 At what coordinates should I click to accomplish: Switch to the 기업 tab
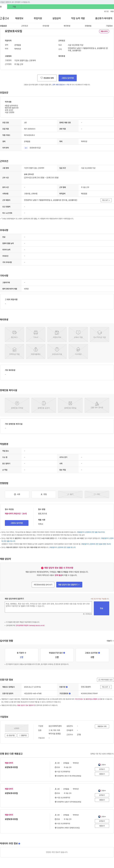tap(14, 7)
